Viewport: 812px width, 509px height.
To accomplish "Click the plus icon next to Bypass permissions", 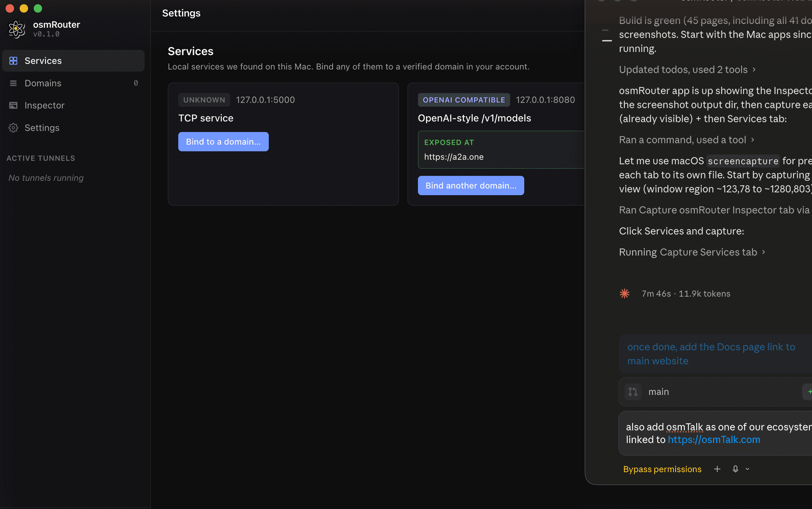I will [x=717, y=469].
